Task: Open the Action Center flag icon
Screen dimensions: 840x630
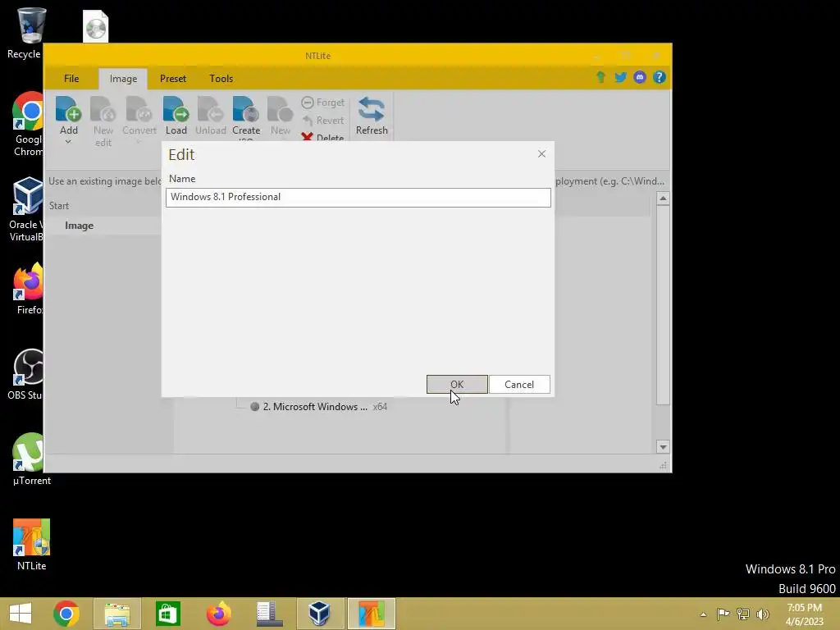Action: pyautogui.click(x=723, y=614)
